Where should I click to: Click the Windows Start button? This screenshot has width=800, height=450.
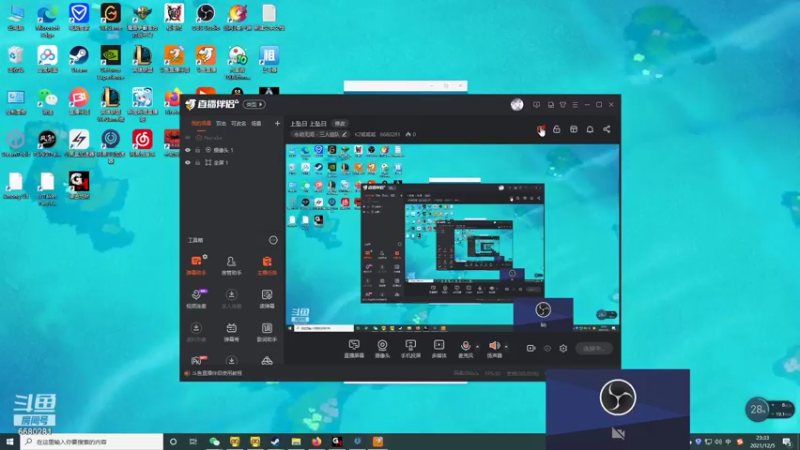click(10, 442)
